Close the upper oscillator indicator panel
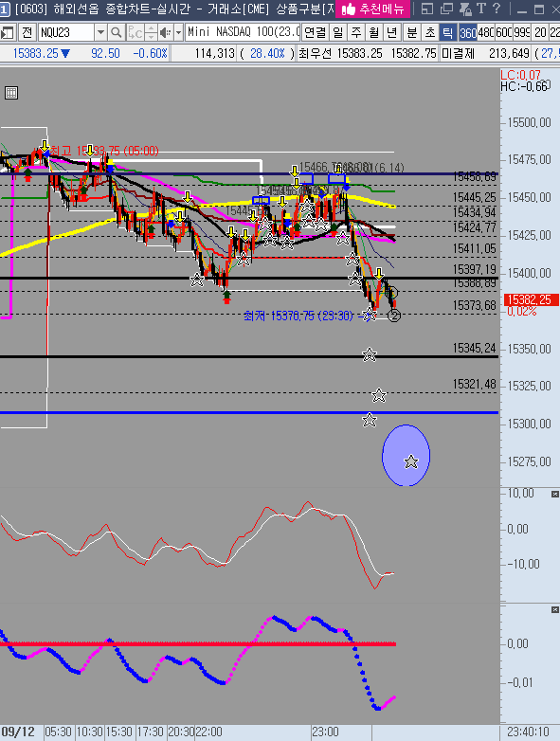This screenshot has width=560, height=741. pyautogui.click(x=555, y=494)
